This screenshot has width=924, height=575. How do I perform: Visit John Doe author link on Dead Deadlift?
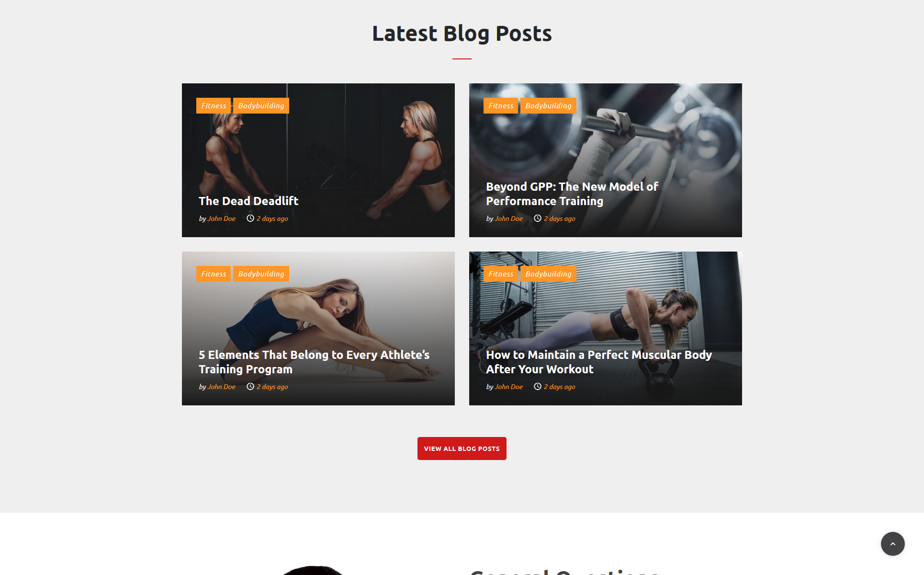222,218
